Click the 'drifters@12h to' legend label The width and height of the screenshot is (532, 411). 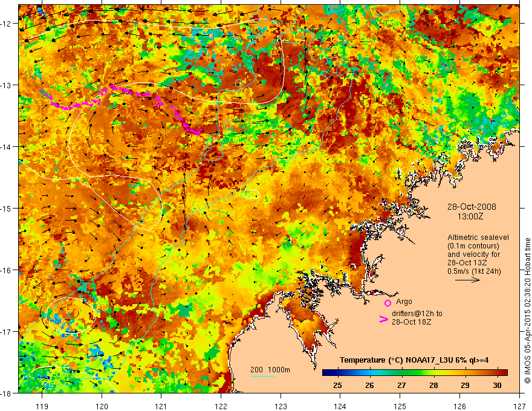pyautogui.click(x=417, y=314)
